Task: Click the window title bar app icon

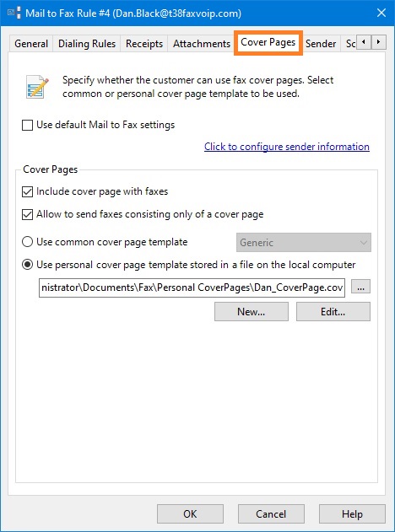Action: pyautogui.click(x=14, y=13)
